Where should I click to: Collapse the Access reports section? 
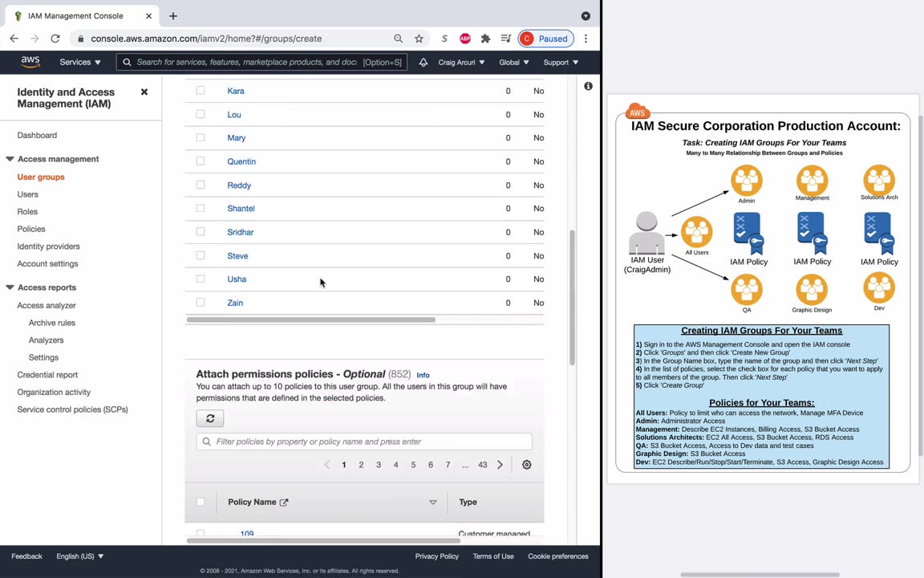pos(10,287)
